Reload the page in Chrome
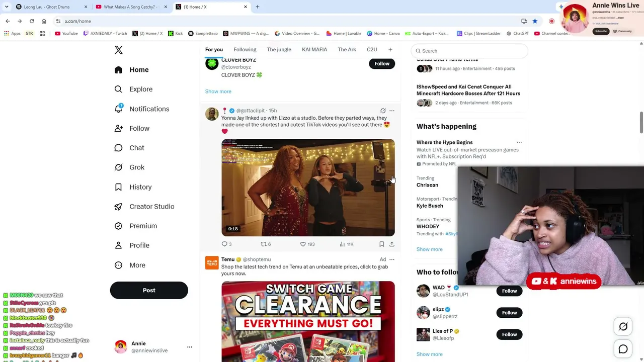Viewport: 644px width, 362px height. [x=32, y=21]
